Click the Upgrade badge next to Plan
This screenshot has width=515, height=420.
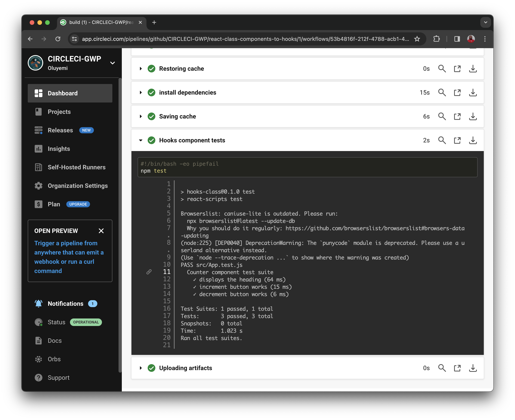coord(78,204)
